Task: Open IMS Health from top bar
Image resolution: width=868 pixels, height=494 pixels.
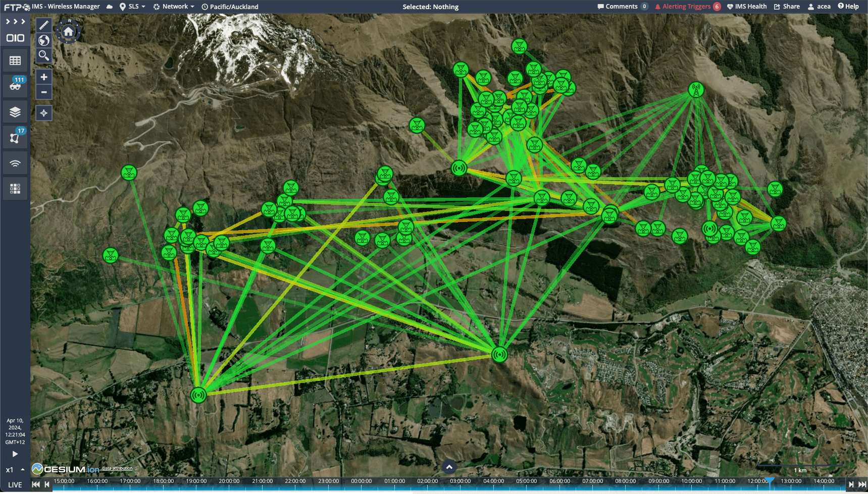Action: coord(746,7)
